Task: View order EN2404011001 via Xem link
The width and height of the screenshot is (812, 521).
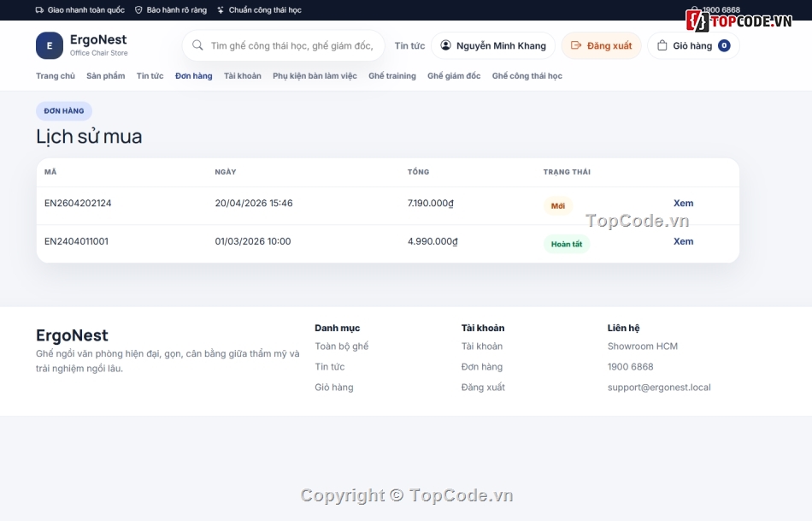Action: tap(683, 241)
